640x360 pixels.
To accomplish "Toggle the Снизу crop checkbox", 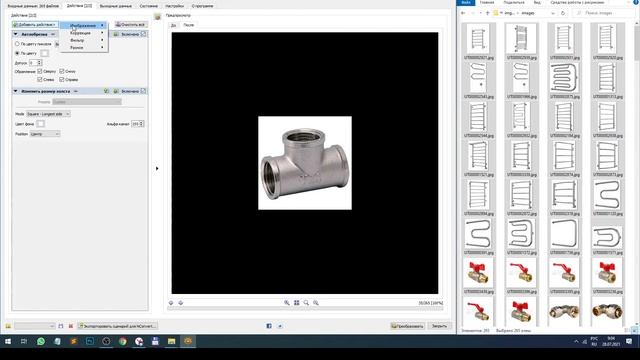I will coord(62,71).
